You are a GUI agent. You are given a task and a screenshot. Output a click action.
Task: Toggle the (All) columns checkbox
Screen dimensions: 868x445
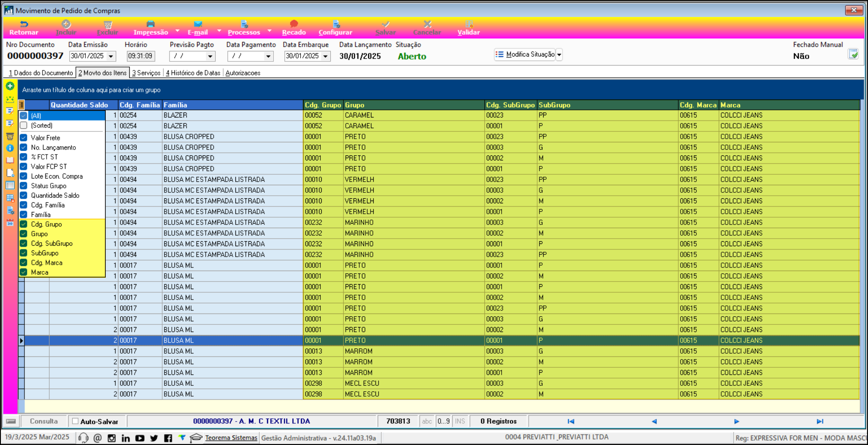(x=23, y=116)
